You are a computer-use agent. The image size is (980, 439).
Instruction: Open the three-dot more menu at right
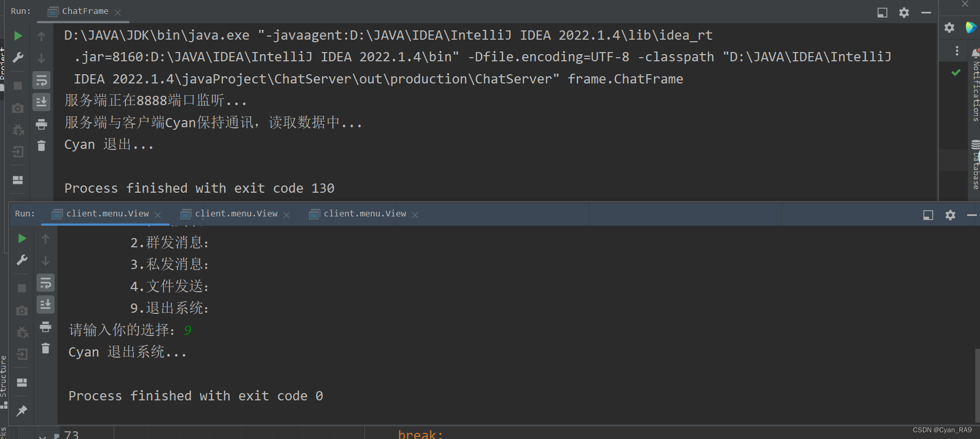(957, 50)
